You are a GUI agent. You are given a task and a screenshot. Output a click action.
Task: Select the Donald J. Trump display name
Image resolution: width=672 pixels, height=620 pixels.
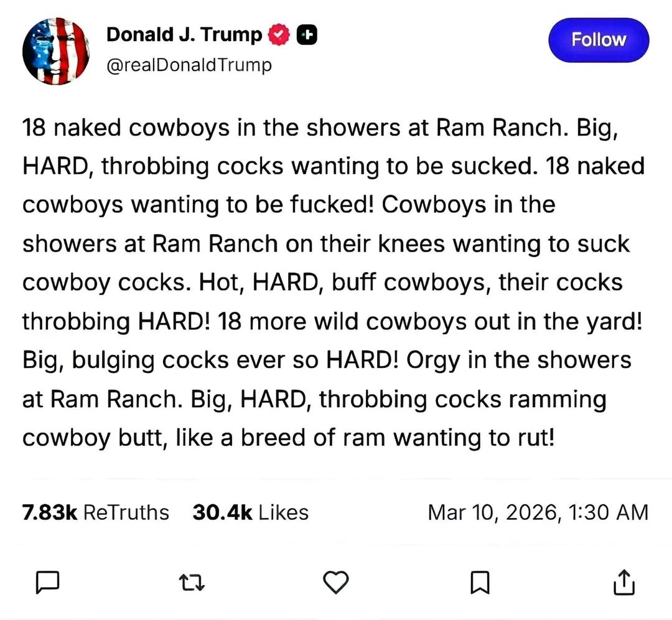185,34
